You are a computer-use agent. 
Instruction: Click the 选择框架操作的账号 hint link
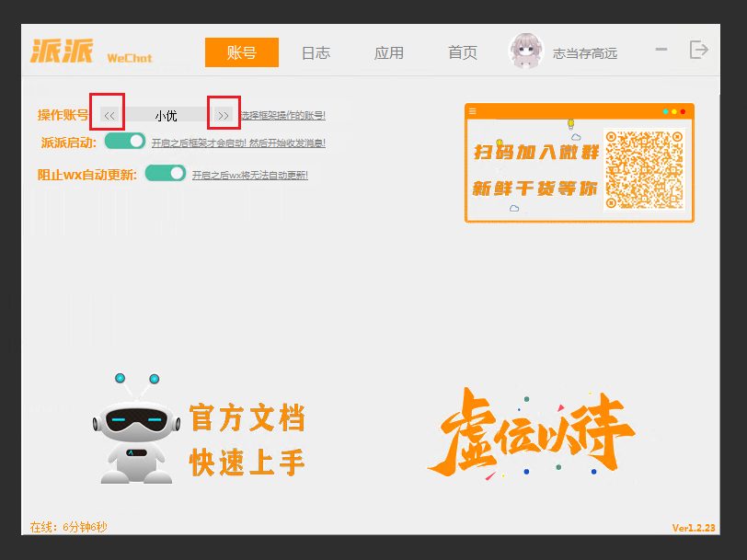[x=282, y=115]
